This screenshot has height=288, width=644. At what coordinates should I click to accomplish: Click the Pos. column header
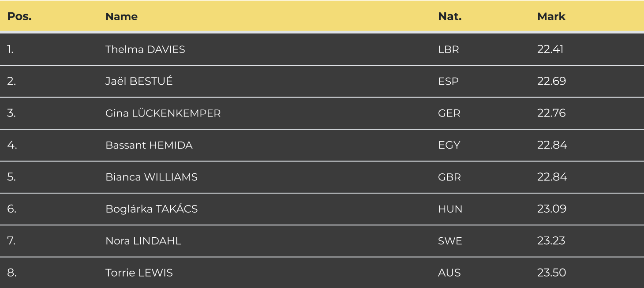point(19,17)
